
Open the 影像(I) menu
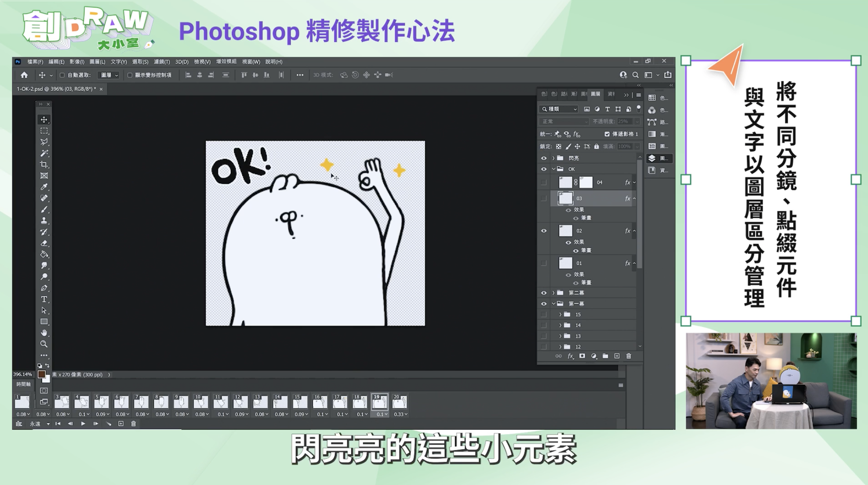(x=77, y=62)
